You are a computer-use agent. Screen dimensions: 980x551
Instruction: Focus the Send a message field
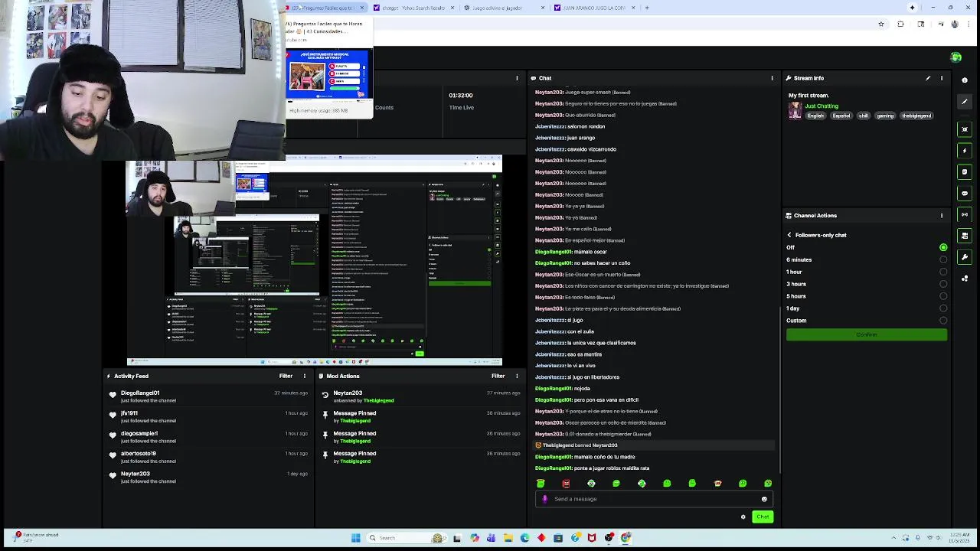click(655, 499)
